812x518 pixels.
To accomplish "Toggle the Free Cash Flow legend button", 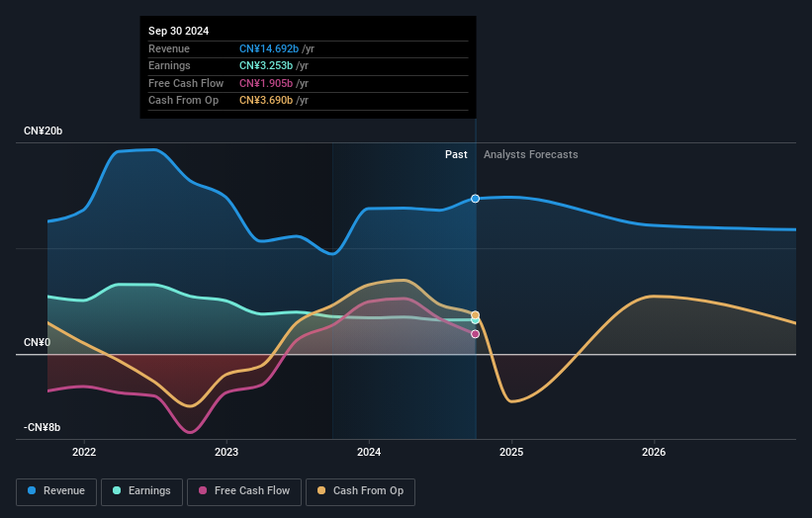I will (x=244, y=491).
